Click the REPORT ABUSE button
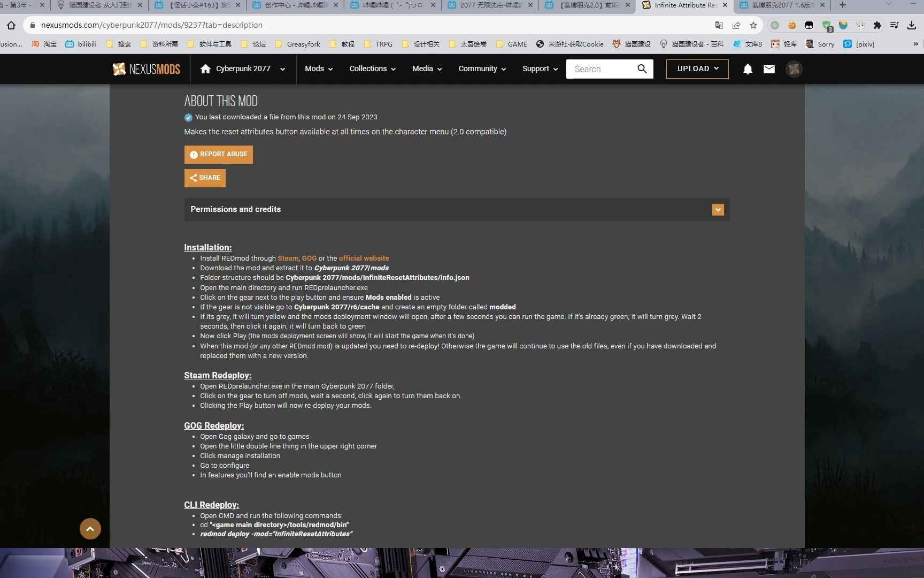Screen dimensions: 924x578 tap(219, 154)
